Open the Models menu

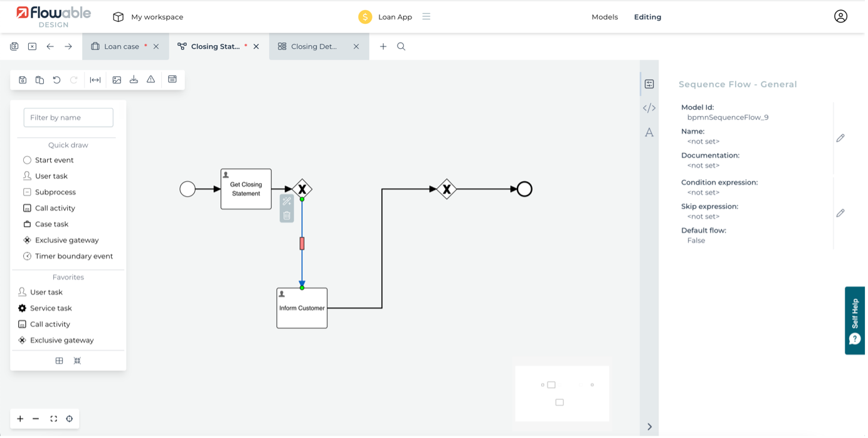[x=604, y=17]
